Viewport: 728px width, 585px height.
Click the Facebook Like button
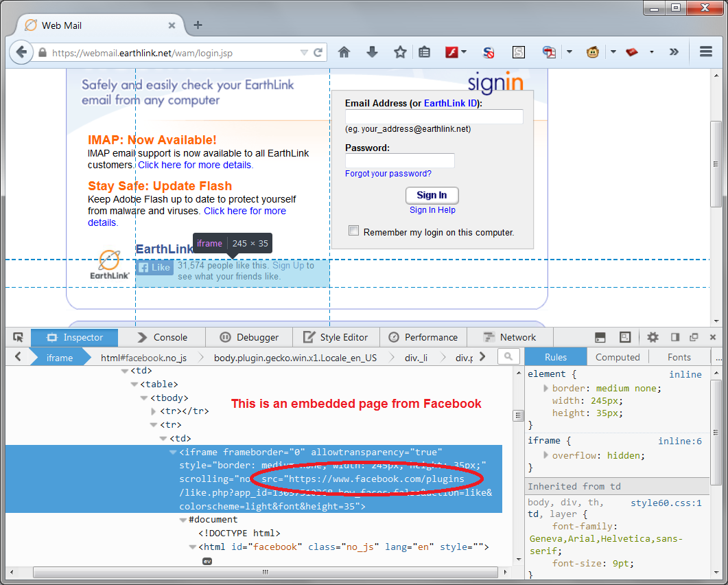point(154,268)
